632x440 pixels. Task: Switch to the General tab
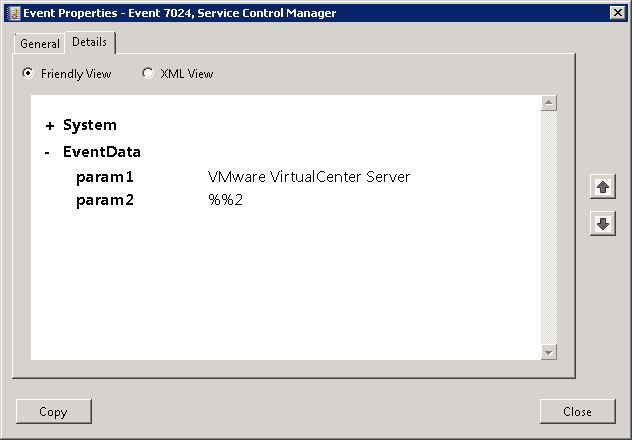(40, 44)
